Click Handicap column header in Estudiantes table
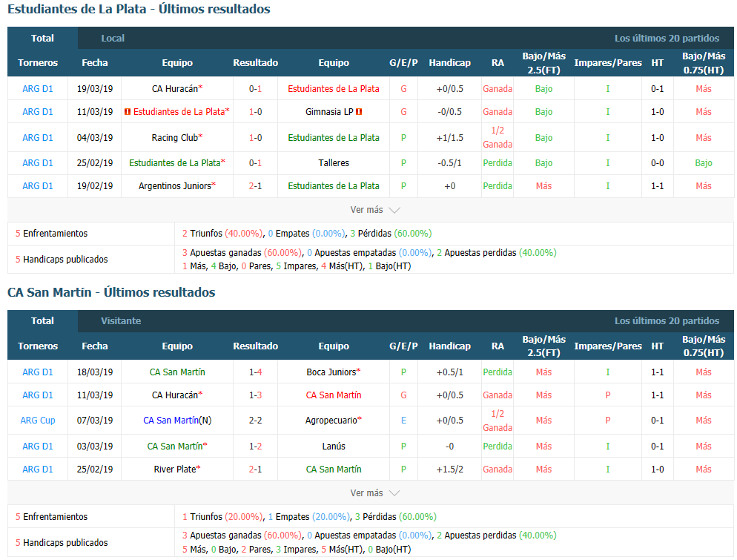This screenshot has width=737, height=560. [x=450, y=63]
